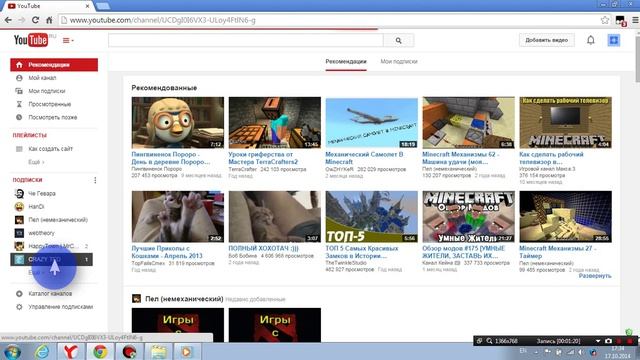The image size is (640, 360).
Task: Open Мой канал in the sidebar
Action: (x=42, y=78)
